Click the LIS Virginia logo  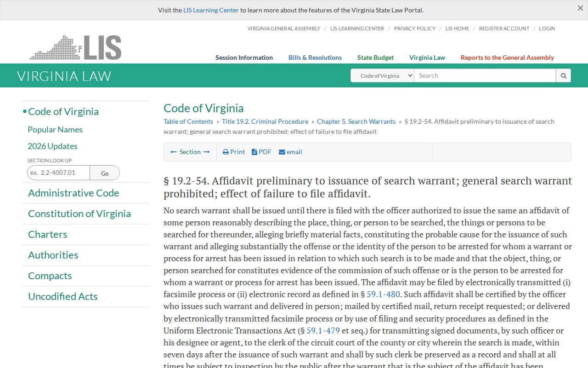75,47
